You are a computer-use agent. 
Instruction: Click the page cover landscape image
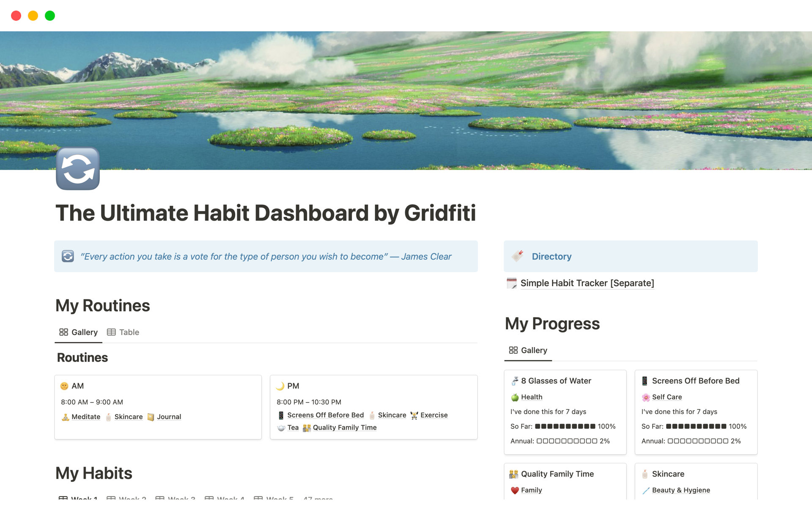coord(406,100)
